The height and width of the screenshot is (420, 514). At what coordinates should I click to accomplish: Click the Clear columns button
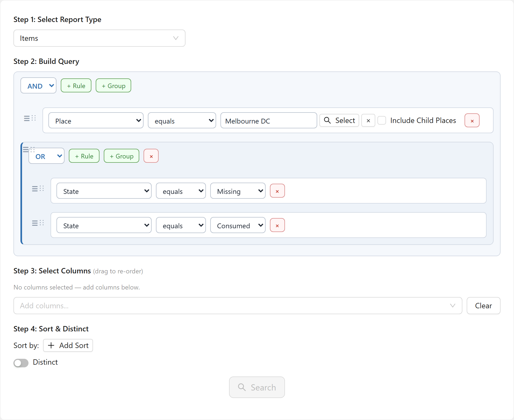click(483, 306)
